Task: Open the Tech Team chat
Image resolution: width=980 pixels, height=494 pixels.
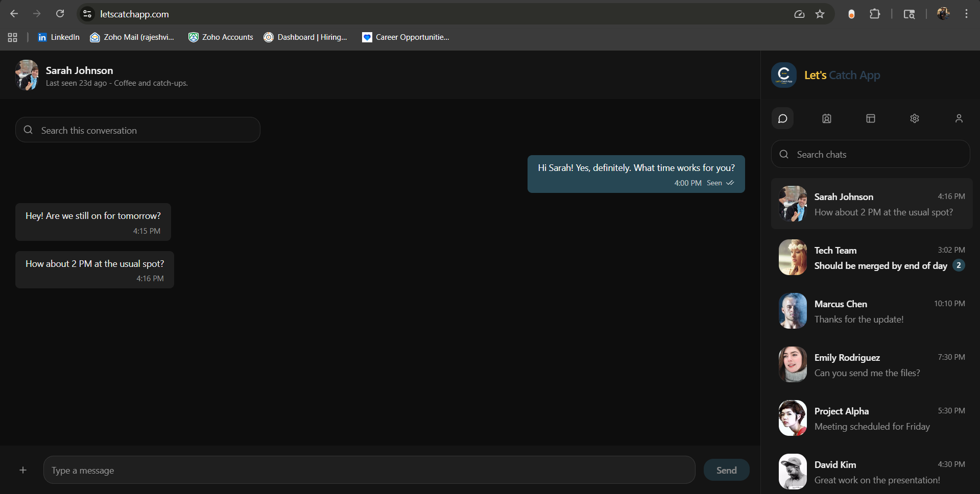Action: (x=872, y=257)
